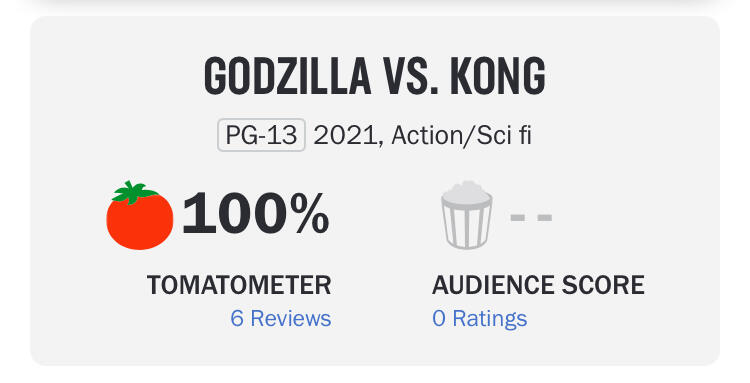
Task: Click the TOMATOMETER label
Action: [239, 285]
